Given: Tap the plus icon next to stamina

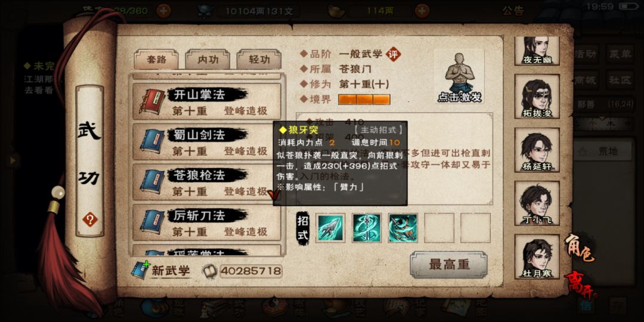Looking at the screenshot, I should [x=163, y=10].
